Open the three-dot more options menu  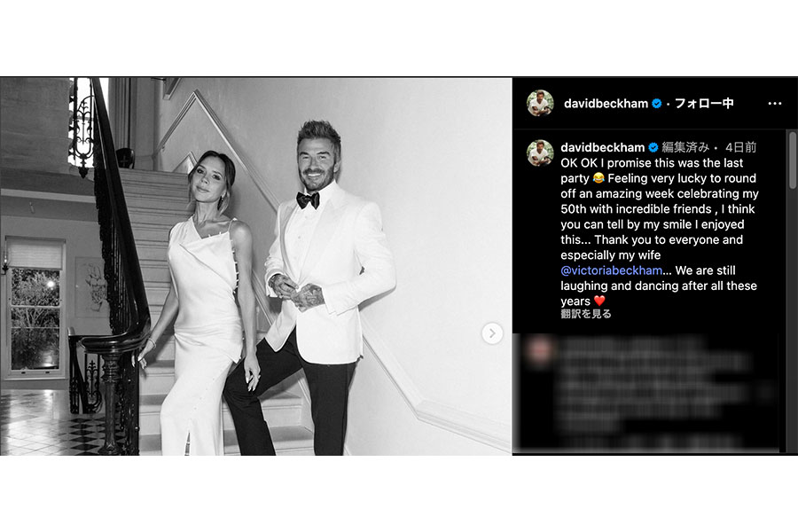[x=774, y=104]
